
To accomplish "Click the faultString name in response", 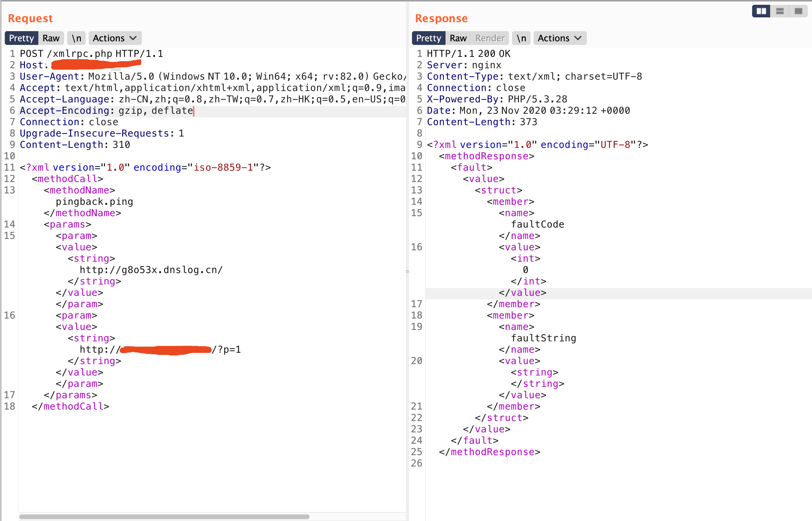I will (x=543, y=338).
